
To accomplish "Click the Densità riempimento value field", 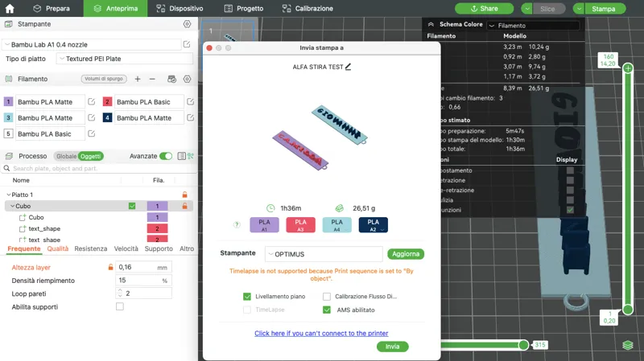I will [x=143, y=280].
